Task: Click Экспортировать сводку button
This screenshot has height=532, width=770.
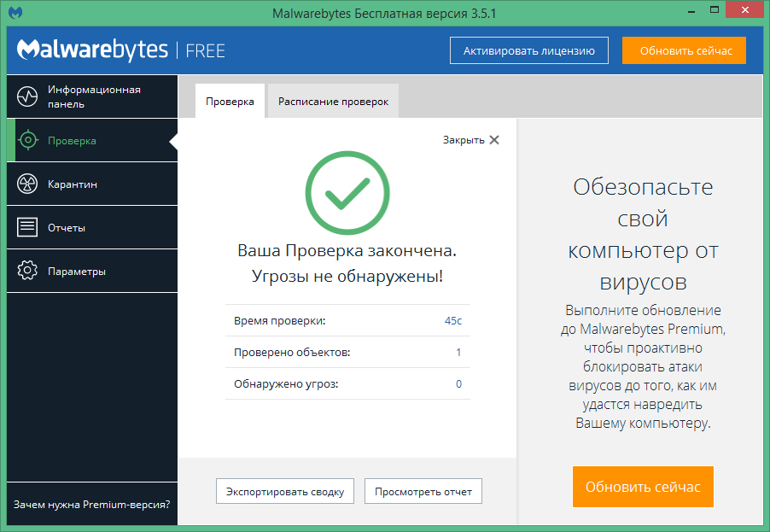Action: (285, 491)
